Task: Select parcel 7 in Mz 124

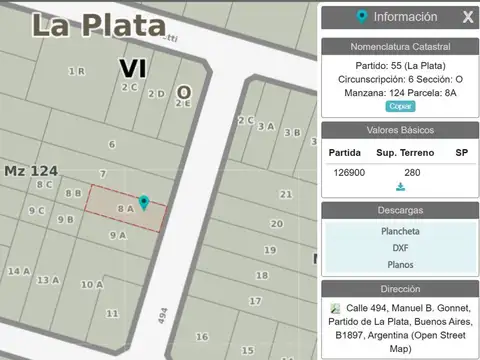Action: pos(103,174)
